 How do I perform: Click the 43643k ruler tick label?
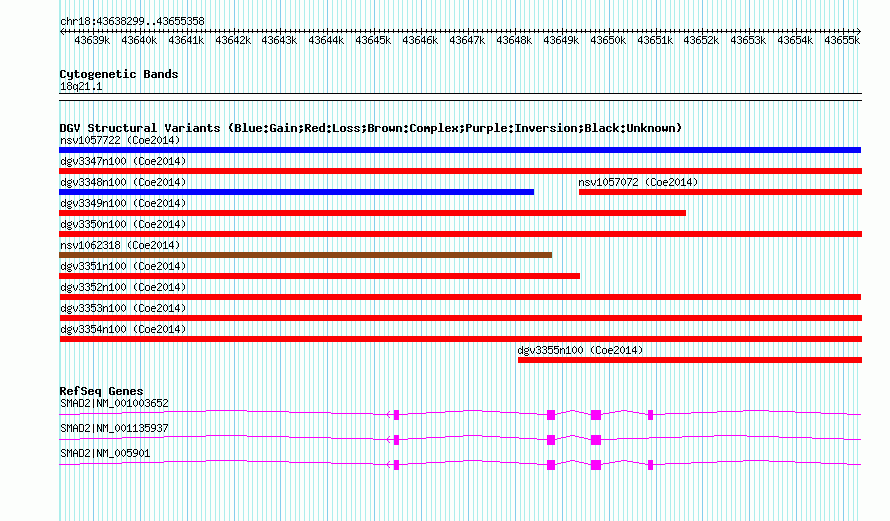279,40
